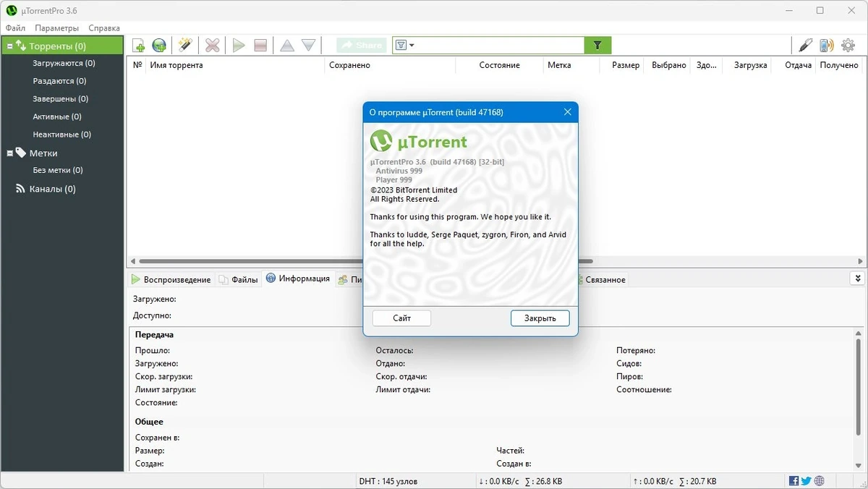The height and width of the screenshot is (489, 868).
Task: Select Раздаются (0) category
Action: coord(59,81)
